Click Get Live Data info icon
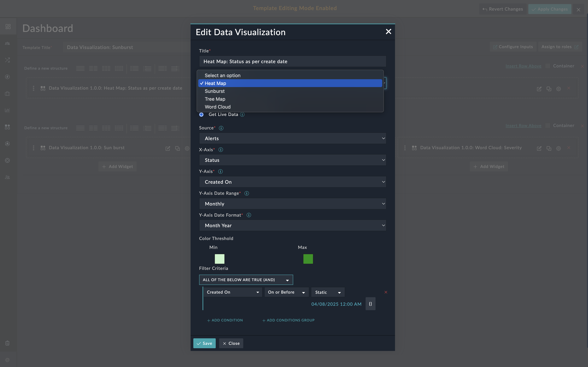 [242, 115]
